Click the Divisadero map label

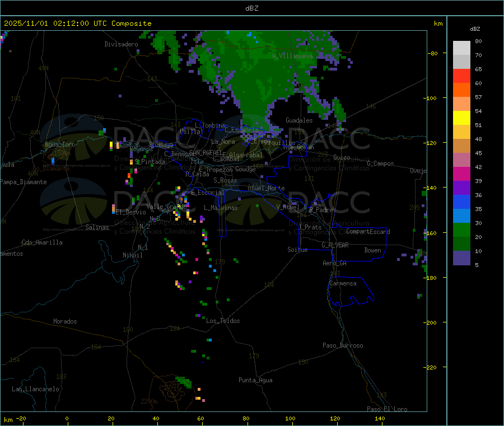click(121, 44)
